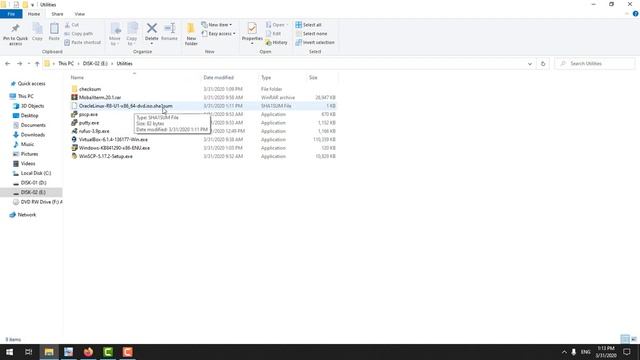Screen dimensions: 640x360
Task: Click Paste shortcut command
Action: (82, 42)
